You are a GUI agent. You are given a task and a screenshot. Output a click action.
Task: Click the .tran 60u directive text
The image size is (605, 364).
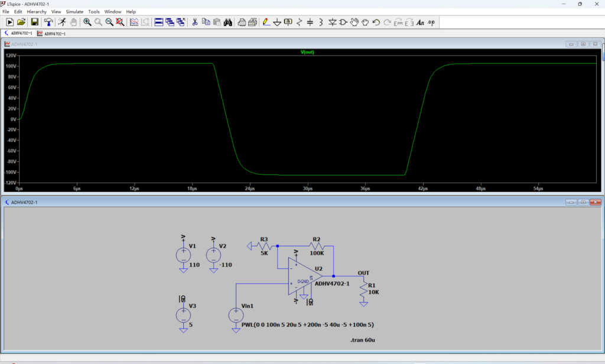[362, 340]
